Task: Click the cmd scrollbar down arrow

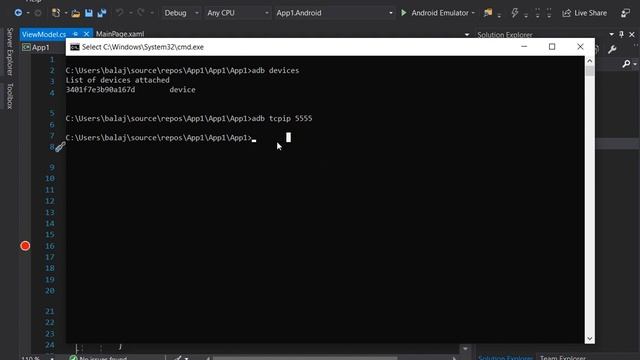Action: 589,339
